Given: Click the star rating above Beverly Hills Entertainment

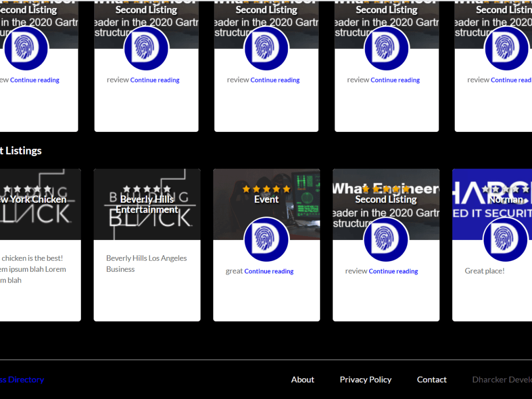Looking at the screenshot, I should point(147,189).
